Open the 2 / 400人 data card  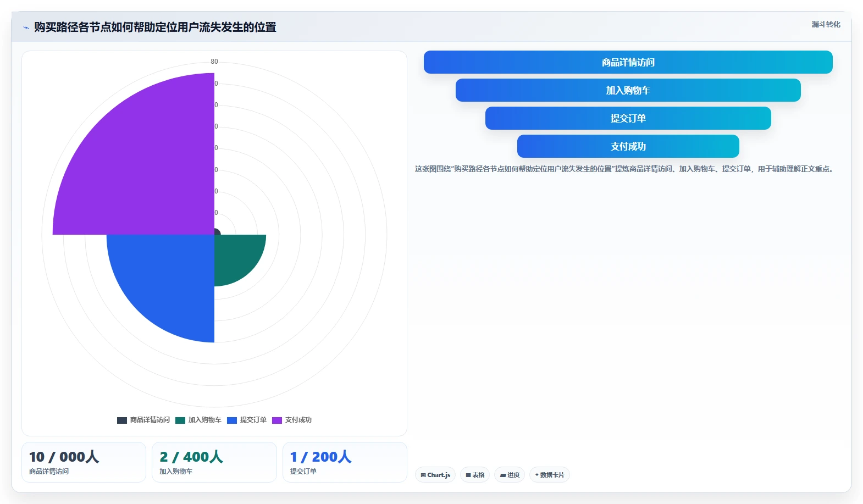point(214,462)
